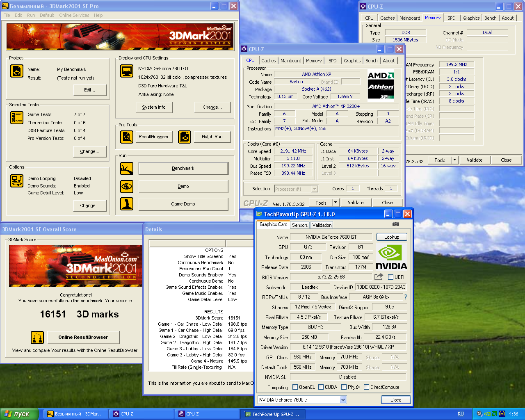Click the GPU-Z screenshot camera icon
Image resolution: width=525 pixels, height=420 pixels.
click(395, 224)
